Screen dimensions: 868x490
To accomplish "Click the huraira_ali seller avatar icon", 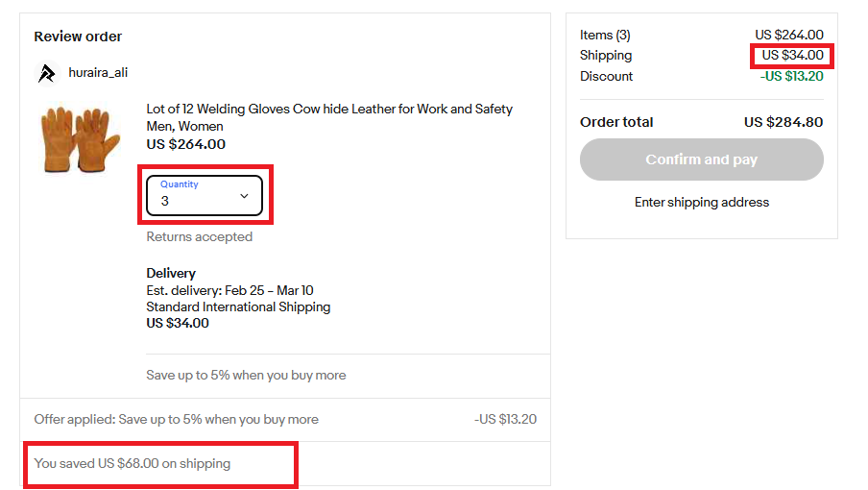I will point(47,73).
